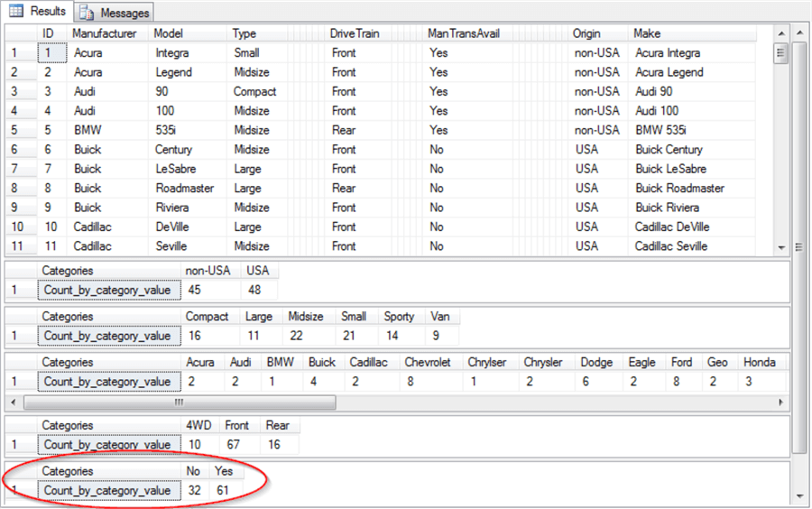This screenshot has width=812, height=509.
Task: Click the DriveTrain column header
Action: pos(354,33)
